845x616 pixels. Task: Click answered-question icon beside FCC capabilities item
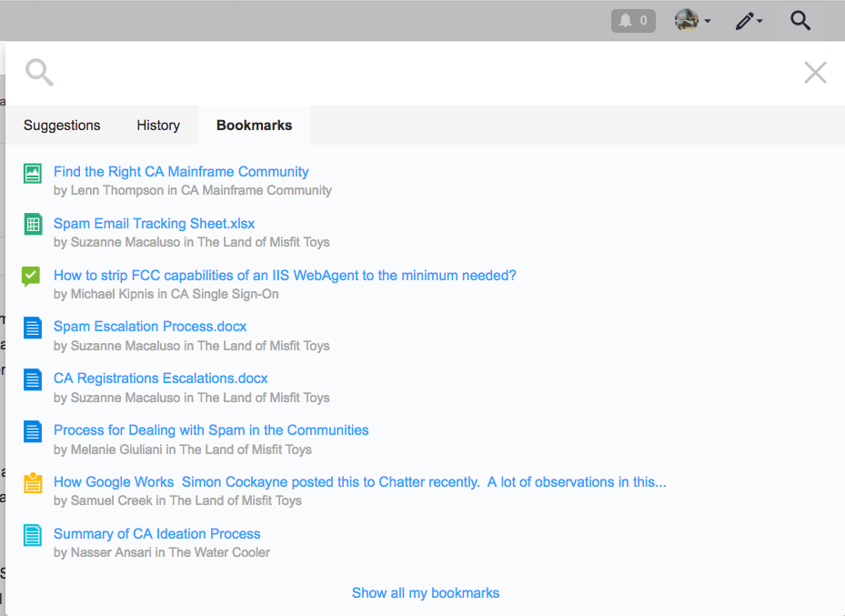[31, 277]
